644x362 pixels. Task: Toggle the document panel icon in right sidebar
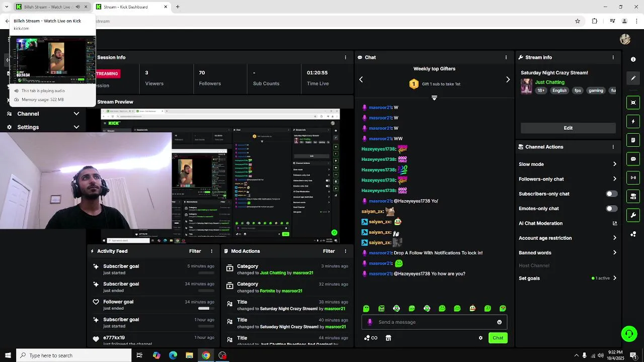633,140
